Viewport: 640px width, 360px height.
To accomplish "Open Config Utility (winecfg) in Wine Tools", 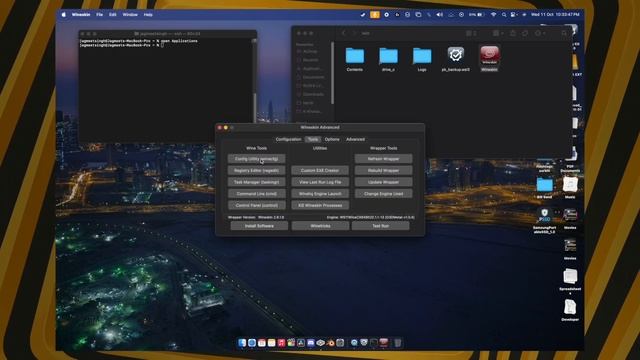I will click(x=256, y=159).
